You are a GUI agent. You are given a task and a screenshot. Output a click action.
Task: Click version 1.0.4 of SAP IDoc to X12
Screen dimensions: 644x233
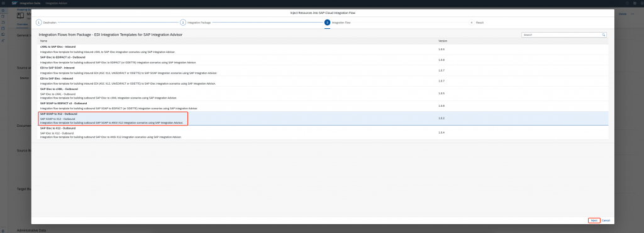pos(441,133)
